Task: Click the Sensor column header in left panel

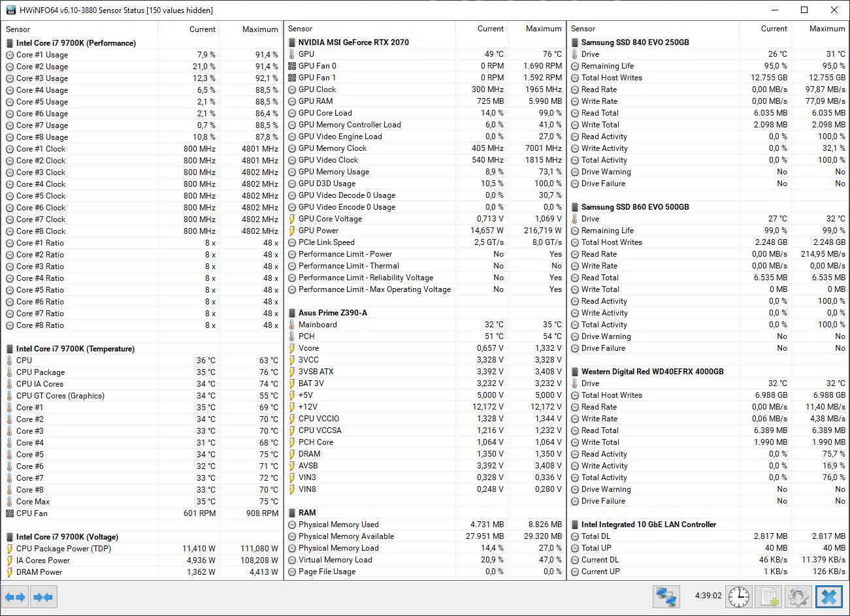Action: click(x=80, y=29)
